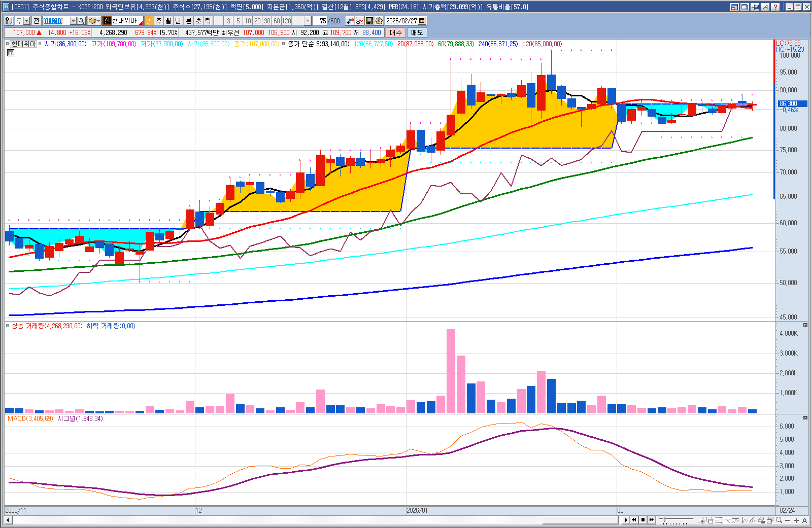Click the 현대위아 chart legend label

coord(24,44)
